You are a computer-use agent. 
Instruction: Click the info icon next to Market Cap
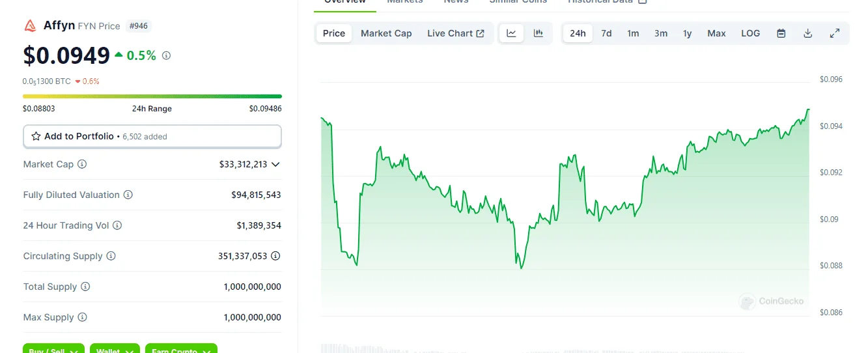tap(82, 164)
